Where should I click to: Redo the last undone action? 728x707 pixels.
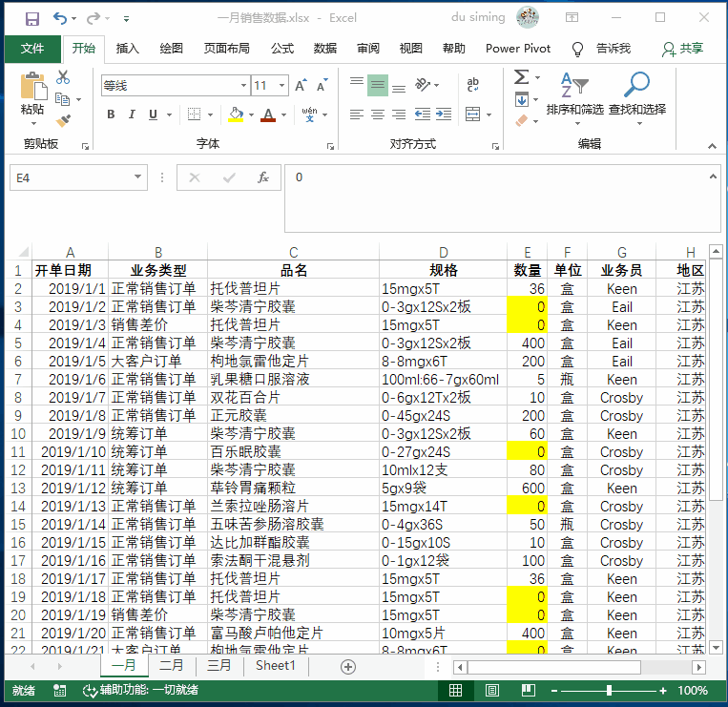[x=94, y=18]
